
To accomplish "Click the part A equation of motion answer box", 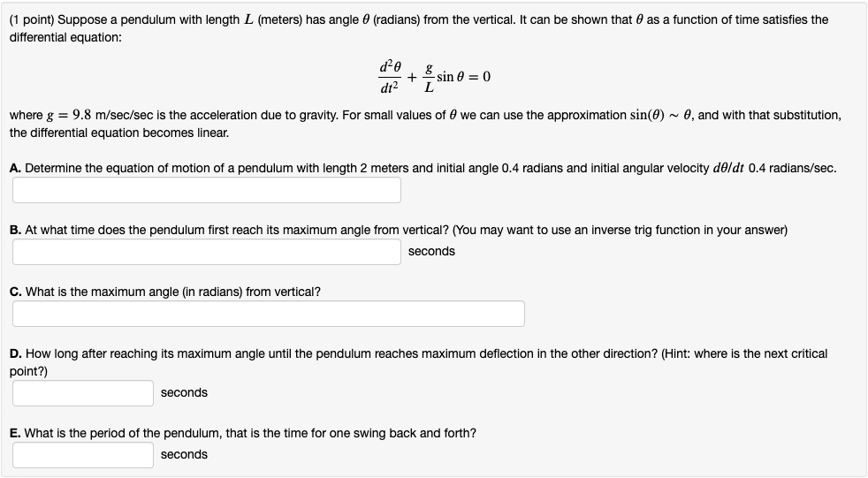I will click(206, 190).
